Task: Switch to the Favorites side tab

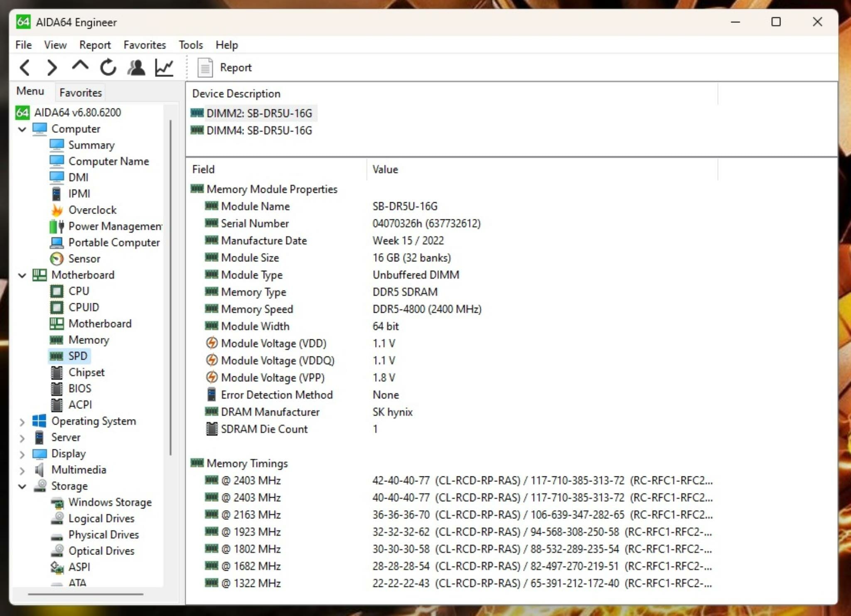Action: pos(81,92)
